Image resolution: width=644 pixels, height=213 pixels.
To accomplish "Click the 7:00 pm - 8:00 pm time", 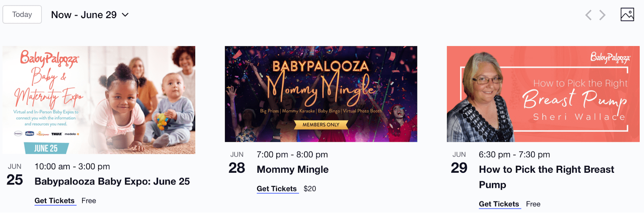I will (292, 155).
